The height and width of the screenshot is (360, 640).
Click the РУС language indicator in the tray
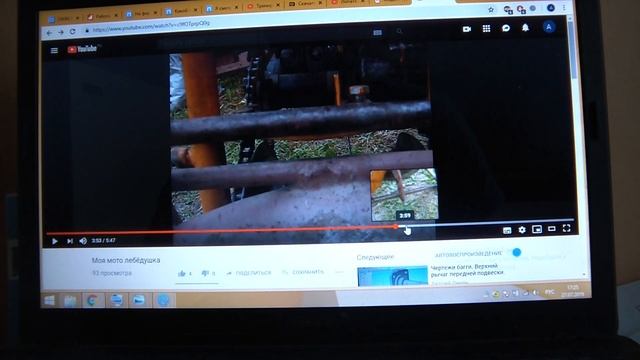click(x=549, y=291)
